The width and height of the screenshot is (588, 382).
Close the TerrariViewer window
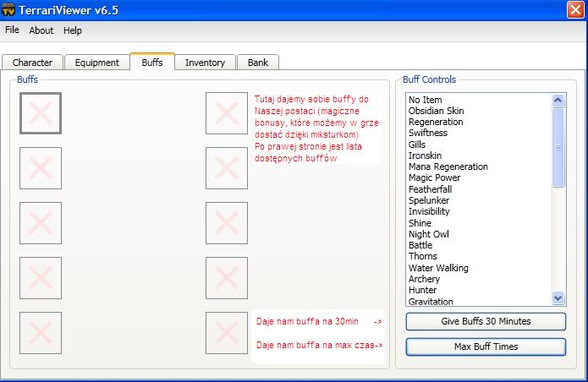[575, 10]
